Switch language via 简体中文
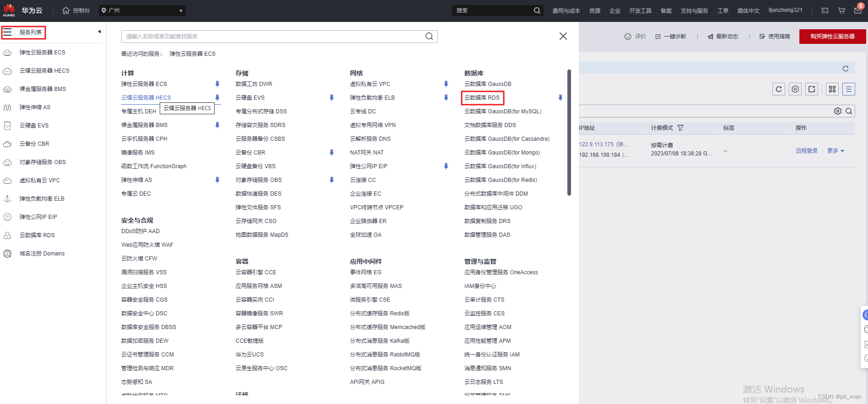 (748, 11)
